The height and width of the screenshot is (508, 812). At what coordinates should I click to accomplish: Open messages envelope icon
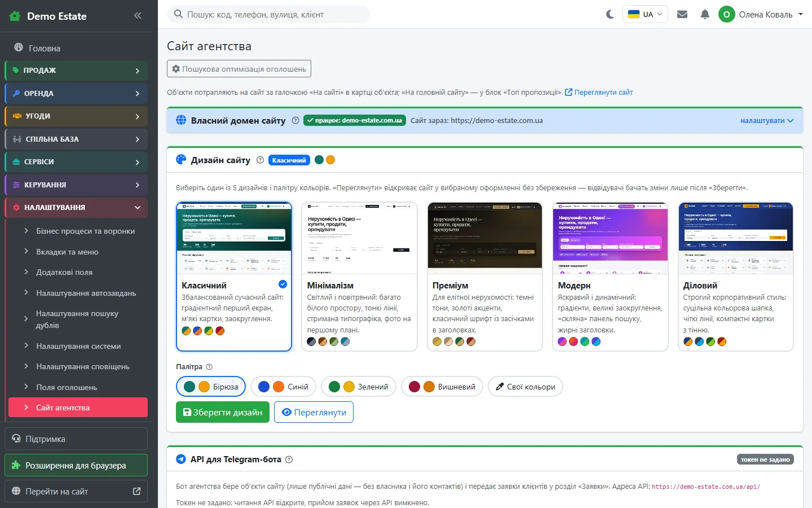point(682,15)
